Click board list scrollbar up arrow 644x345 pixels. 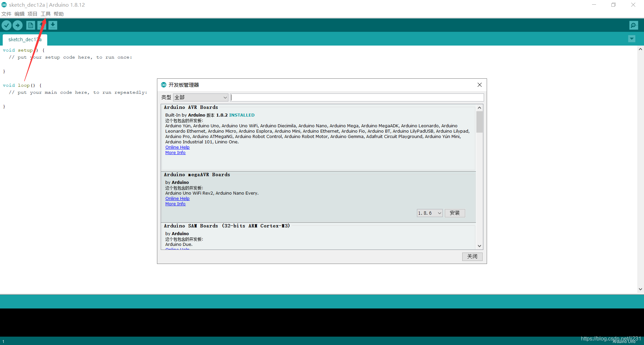[479, 108]
